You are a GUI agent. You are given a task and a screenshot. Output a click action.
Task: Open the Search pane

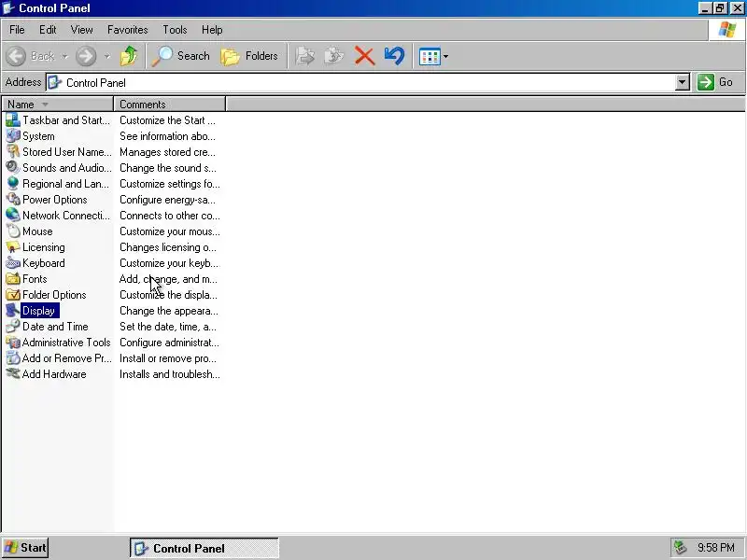pos(181,56)
